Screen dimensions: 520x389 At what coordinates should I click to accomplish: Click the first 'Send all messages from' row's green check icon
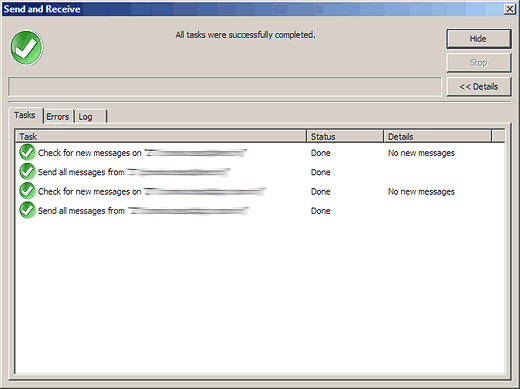click(27, 172)
